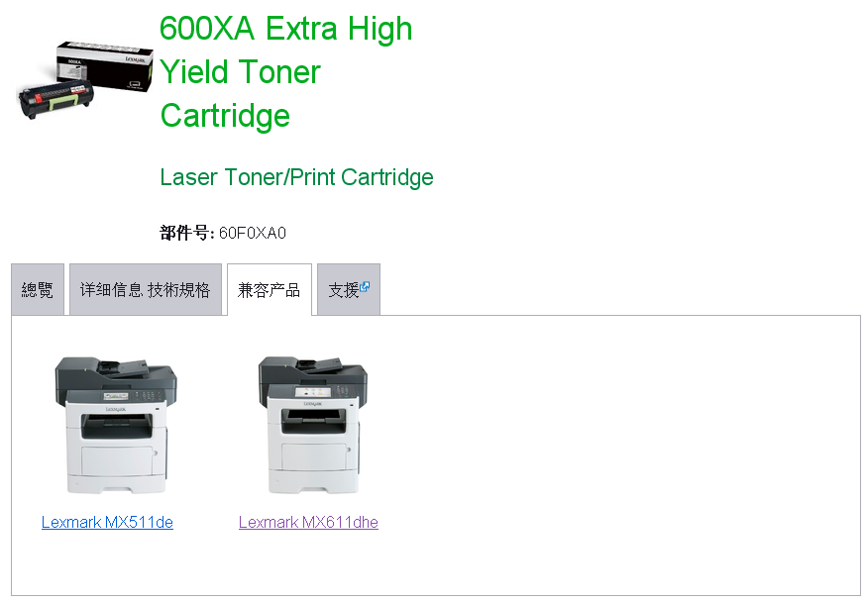Follow the Lexmark MX611dhe link

pos(308,522)
